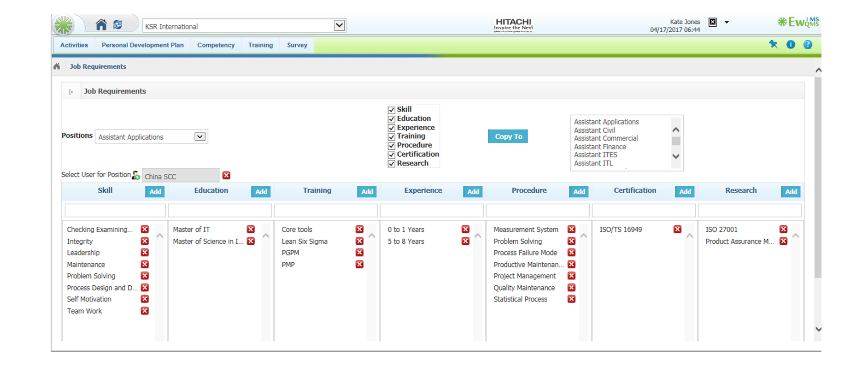Uncheck the Procedure checkbox
868x366 pixels.
click(392, 146)
